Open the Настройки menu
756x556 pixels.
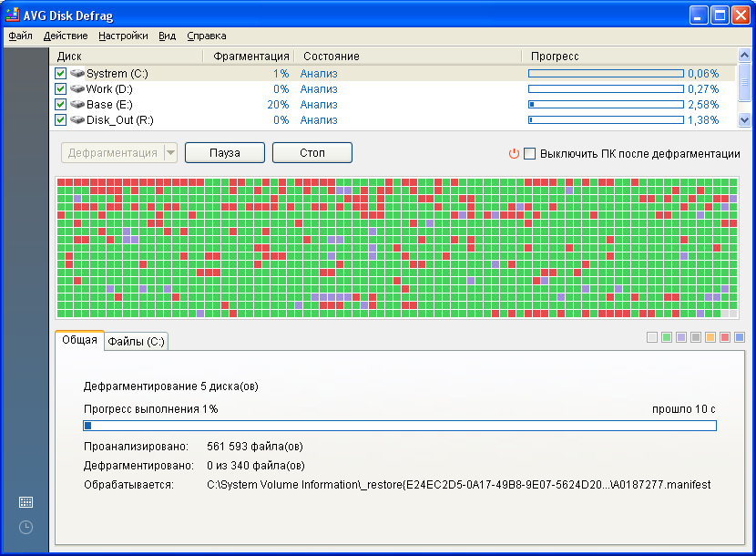tap(123, 36)
